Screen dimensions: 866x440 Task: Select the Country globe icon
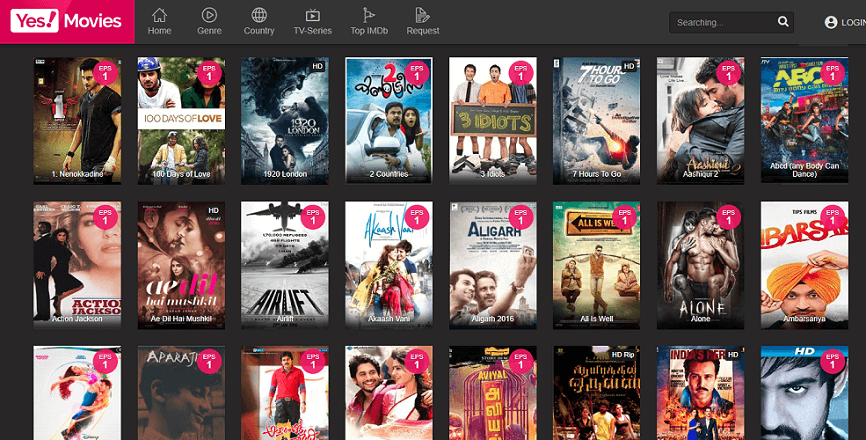[x=259, y=15]
